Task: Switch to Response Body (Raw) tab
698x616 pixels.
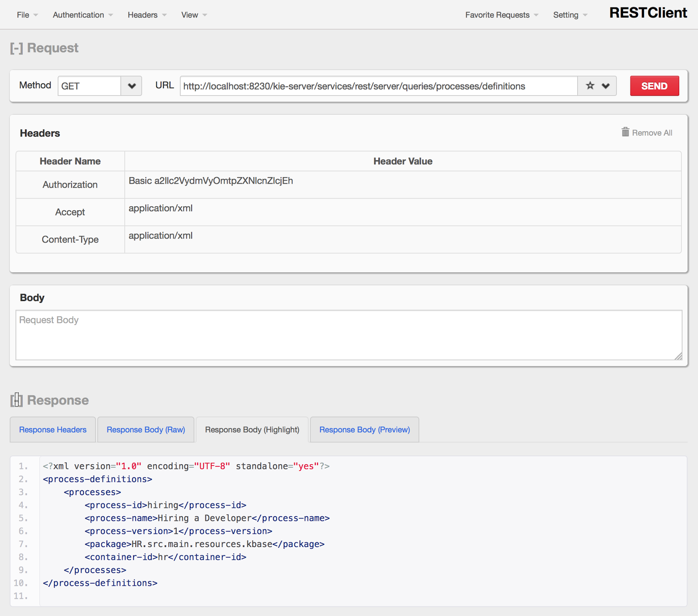Action: [x=146, y=430]
